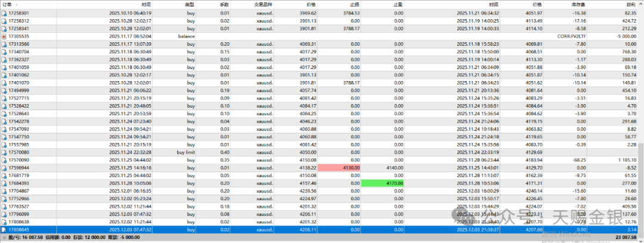
Task: Click the green take-profit cell 4170.86
Action: pos(383,183)
